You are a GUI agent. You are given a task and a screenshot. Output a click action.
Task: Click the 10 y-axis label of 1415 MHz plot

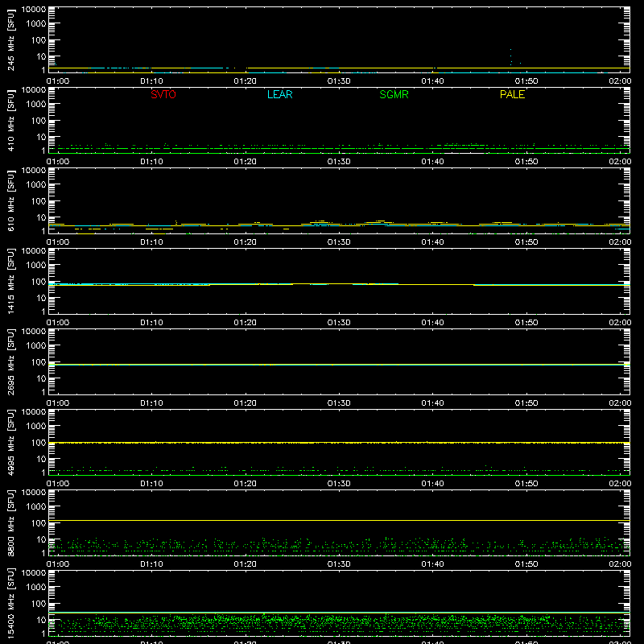[41, 298]
